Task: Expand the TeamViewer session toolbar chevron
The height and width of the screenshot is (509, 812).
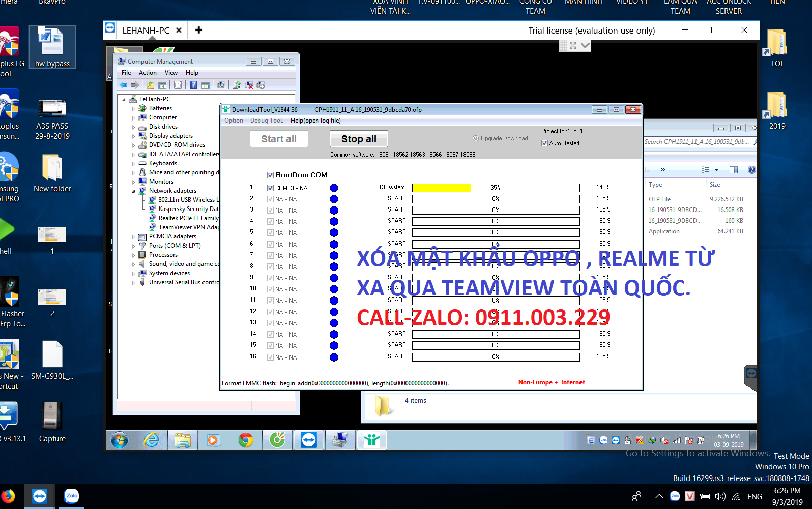Action: [585, 46]
